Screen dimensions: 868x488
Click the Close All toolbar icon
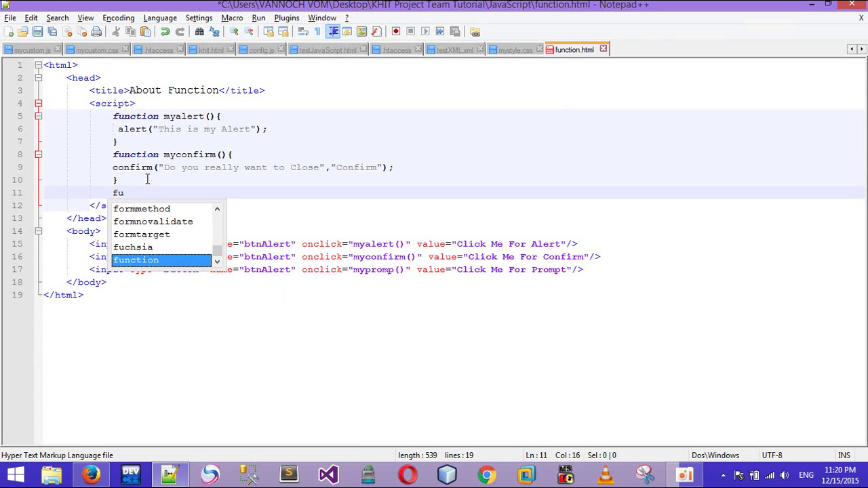point(81,31)
